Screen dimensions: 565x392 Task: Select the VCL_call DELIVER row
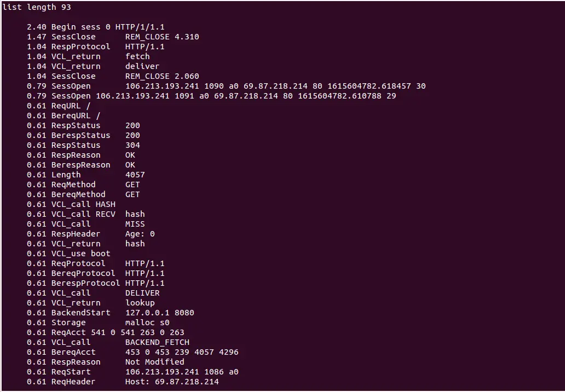(x=93, y=293)
